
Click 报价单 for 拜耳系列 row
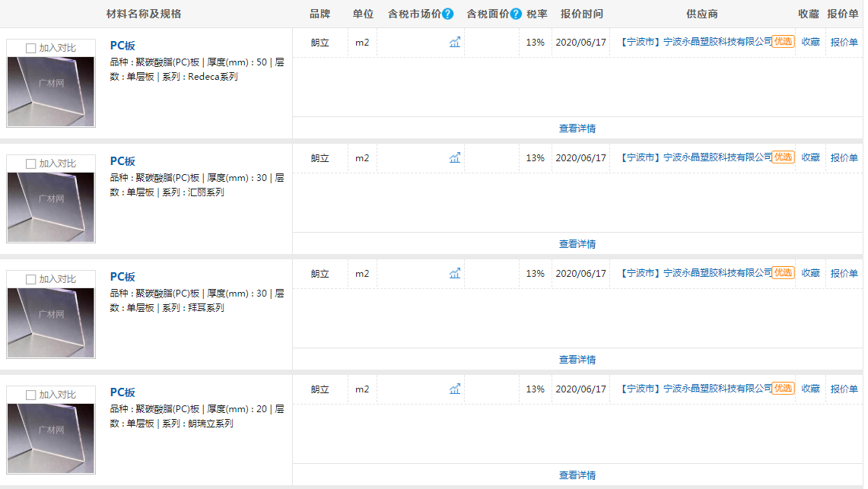(844, 273)
